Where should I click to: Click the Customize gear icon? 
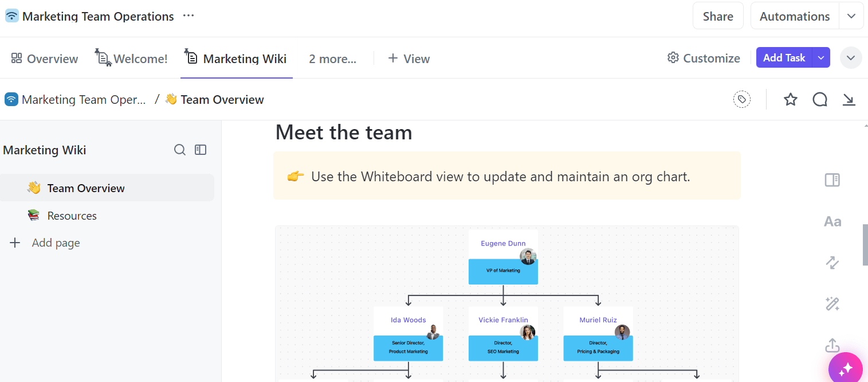click(673, 58)
